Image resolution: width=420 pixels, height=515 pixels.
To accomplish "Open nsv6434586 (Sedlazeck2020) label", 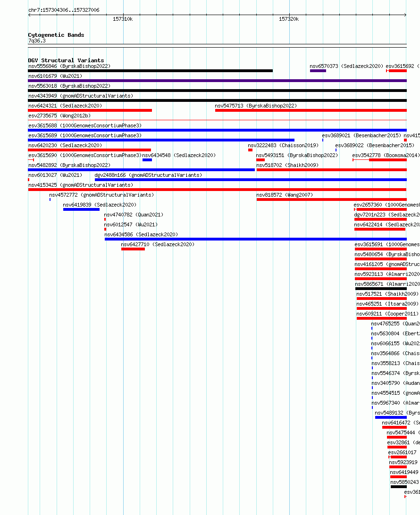I will (141, 234).
